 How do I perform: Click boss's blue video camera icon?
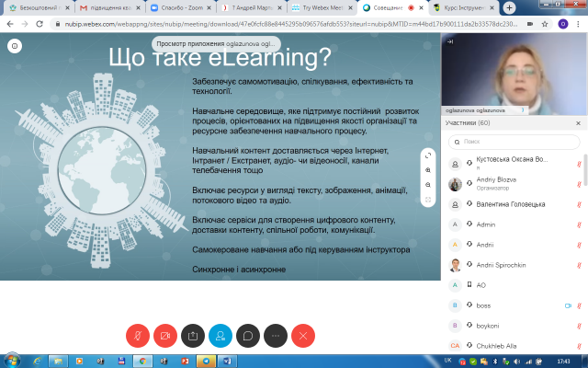[x=568, y=305]
